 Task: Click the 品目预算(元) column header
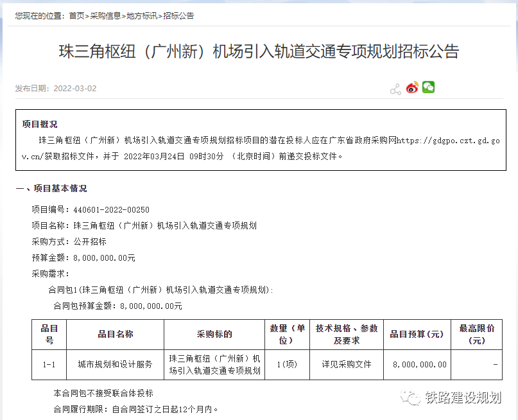point(417,335)
